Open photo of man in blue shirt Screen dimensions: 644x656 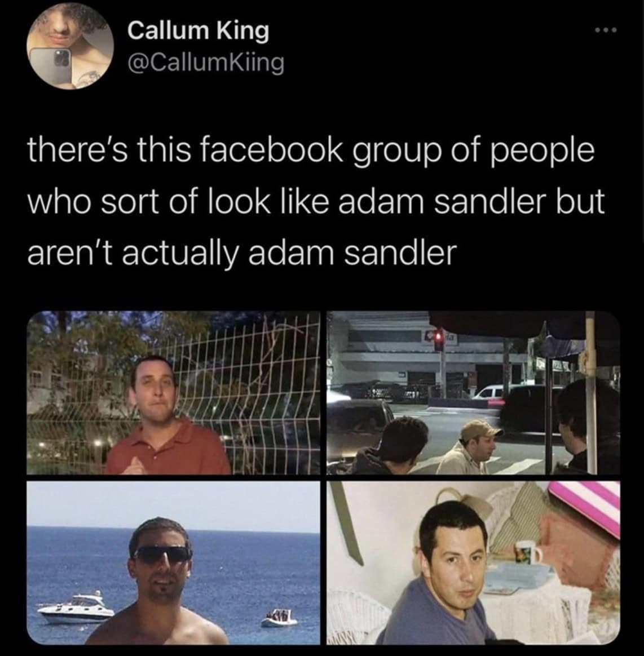(x=473, y=562)
